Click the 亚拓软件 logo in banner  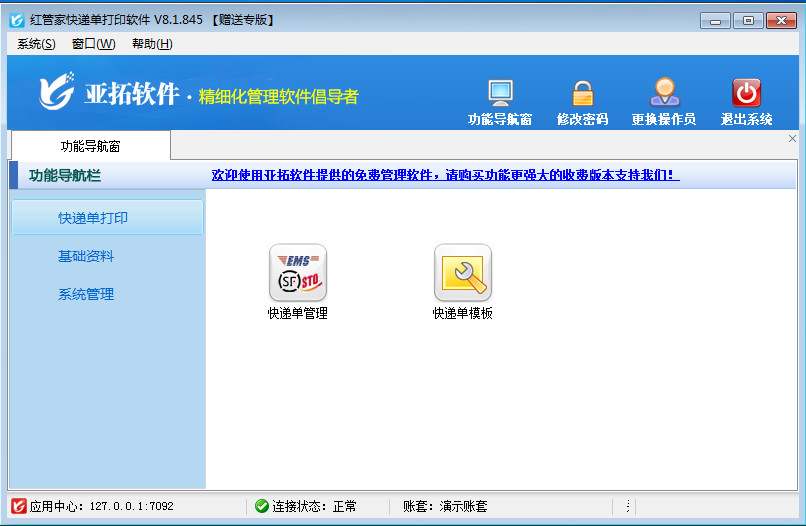(58, 92)
